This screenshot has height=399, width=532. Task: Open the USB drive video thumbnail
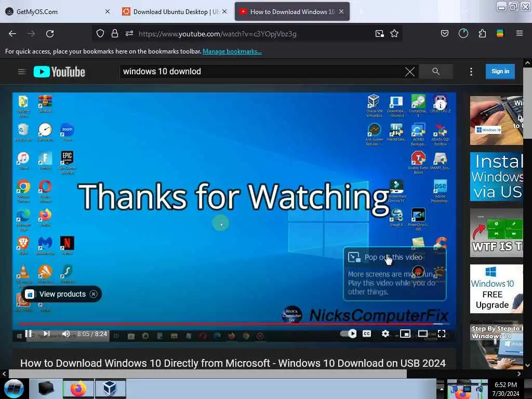pyautogui.click(x=496, y=121)
